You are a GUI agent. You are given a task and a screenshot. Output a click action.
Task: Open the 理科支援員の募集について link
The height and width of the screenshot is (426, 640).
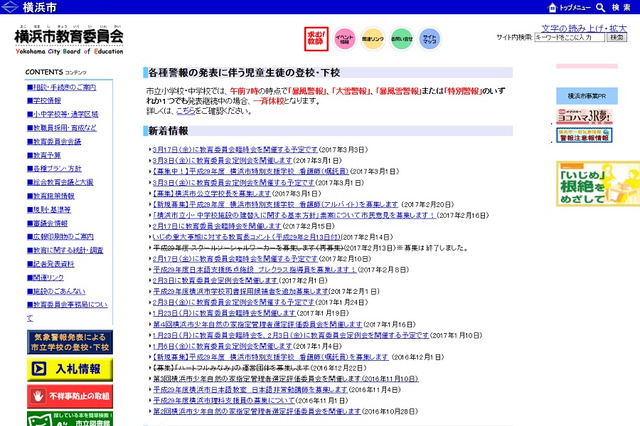tap(224, 401)
